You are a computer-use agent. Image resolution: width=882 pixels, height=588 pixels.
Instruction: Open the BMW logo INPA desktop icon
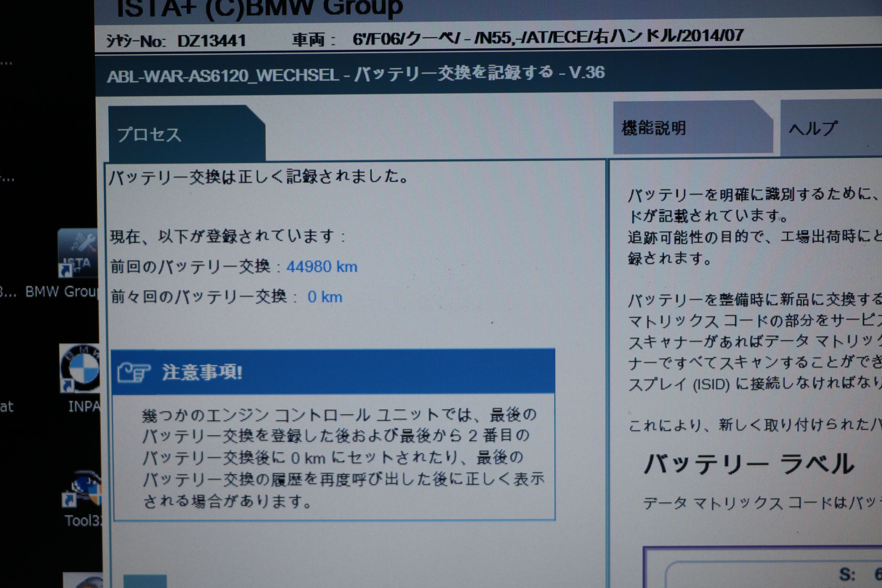[79, 368]
